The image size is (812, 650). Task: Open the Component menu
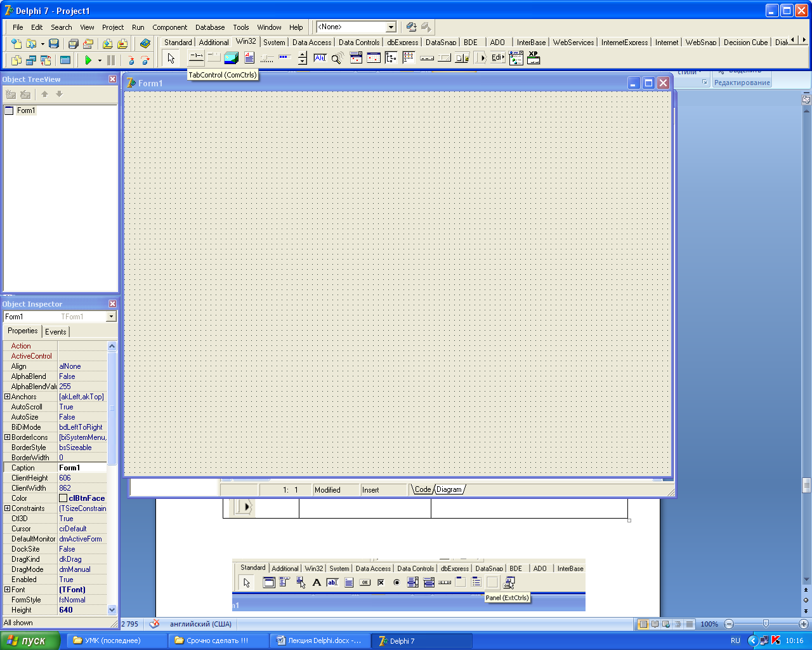(170, 27)
